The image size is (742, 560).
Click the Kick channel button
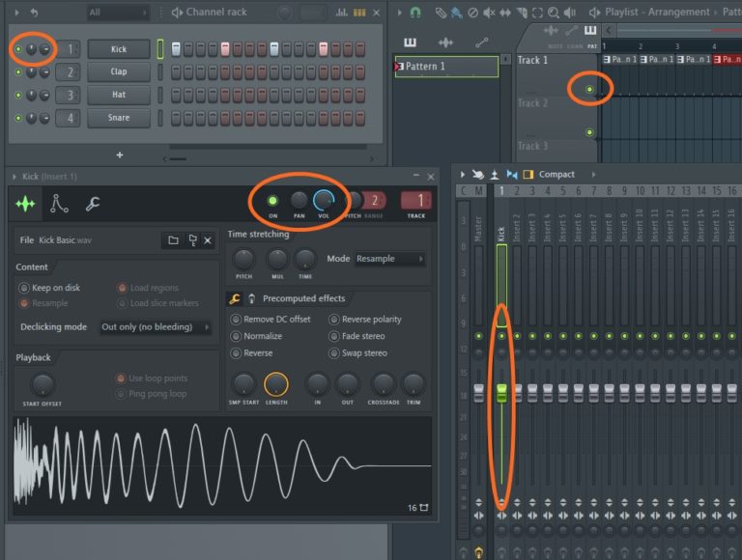click(x=119, y=49)
